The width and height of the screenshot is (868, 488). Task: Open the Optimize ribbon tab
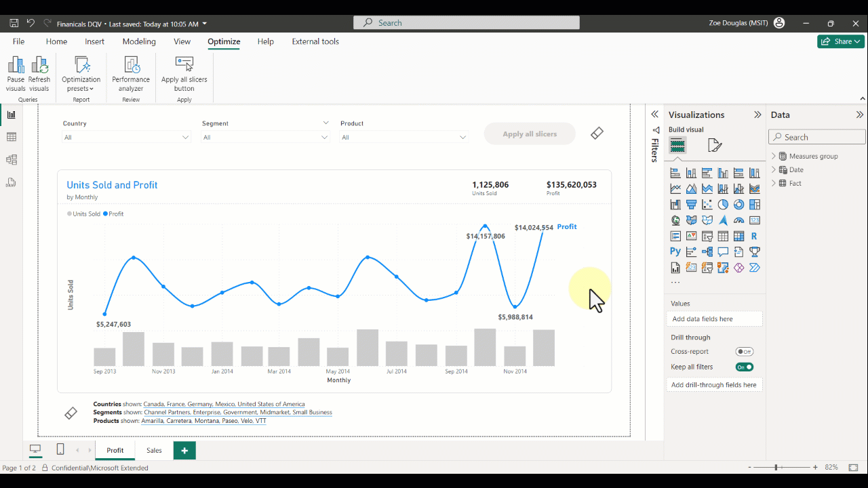click(224, 41)
